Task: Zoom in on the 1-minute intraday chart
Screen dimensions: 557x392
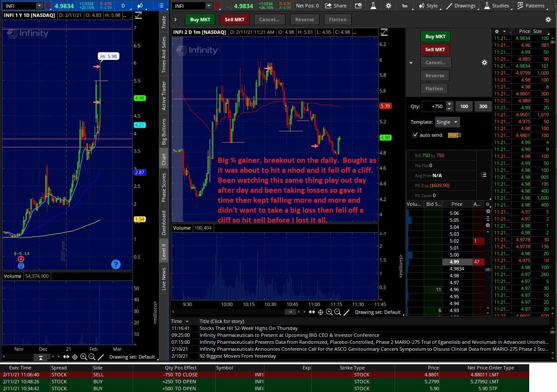Action: (329, 312)
